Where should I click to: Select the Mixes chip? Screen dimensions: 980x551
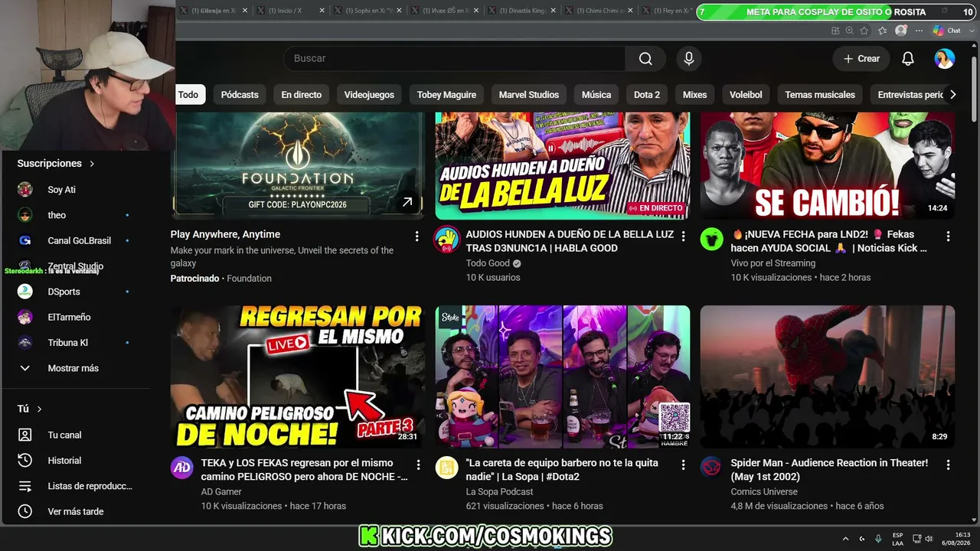click(x=695, y=95)
